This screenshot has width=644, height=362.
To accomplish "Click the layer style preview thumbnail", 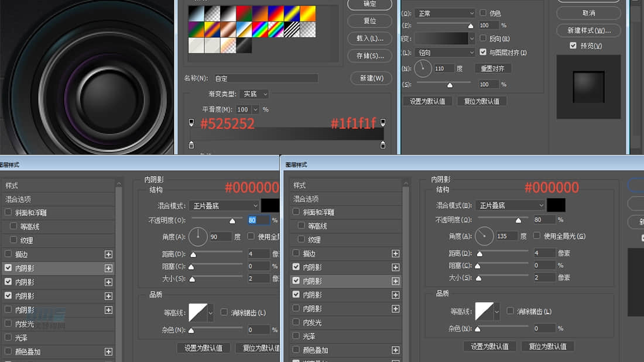I will 588,87.
